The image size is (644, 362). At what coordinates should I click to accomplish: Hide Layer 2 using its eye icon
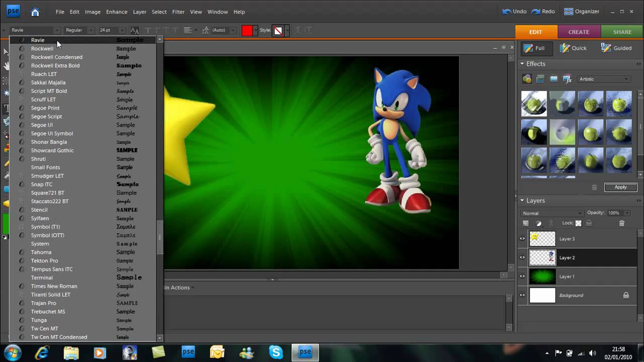click(x=522, y=257)
